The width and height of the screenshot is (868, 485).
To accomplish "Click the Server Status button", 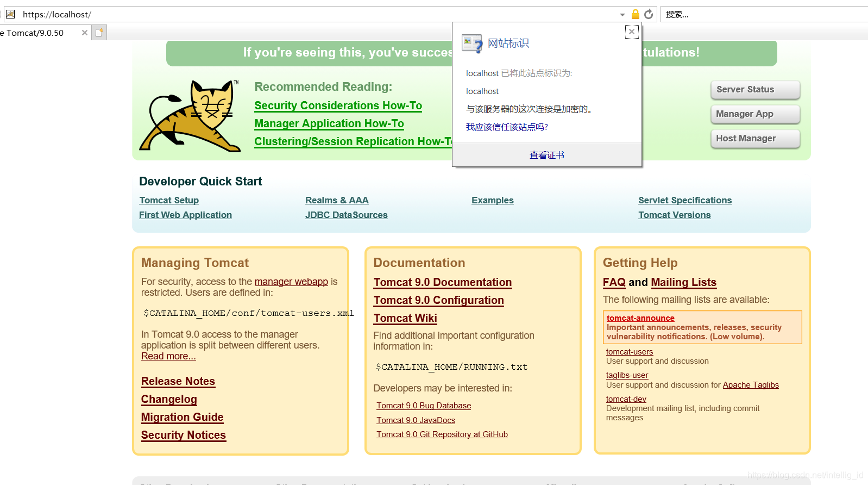I will 755,90.
